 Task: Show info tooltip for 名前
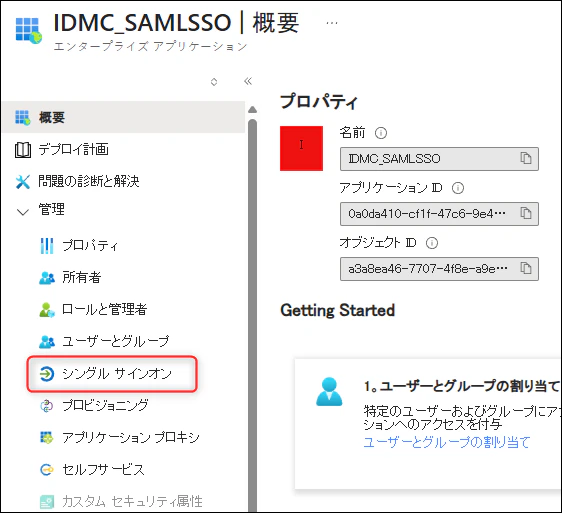click(381, 133)
